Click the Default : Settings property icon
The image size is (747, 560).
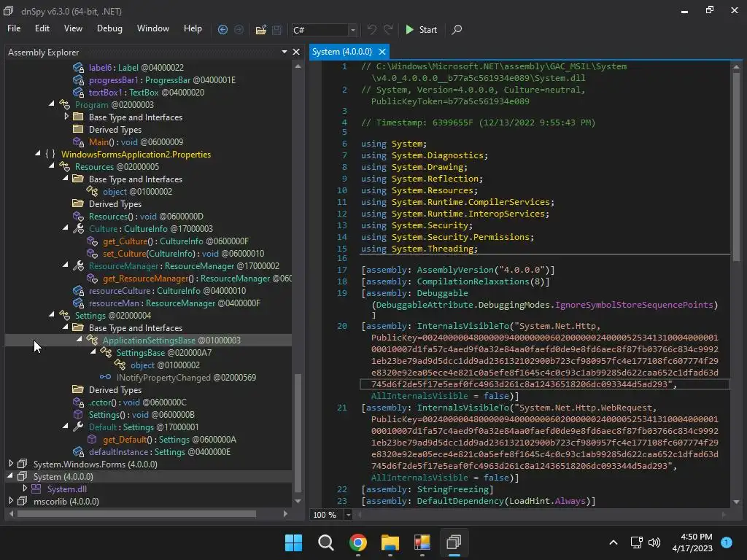point(78,427)
